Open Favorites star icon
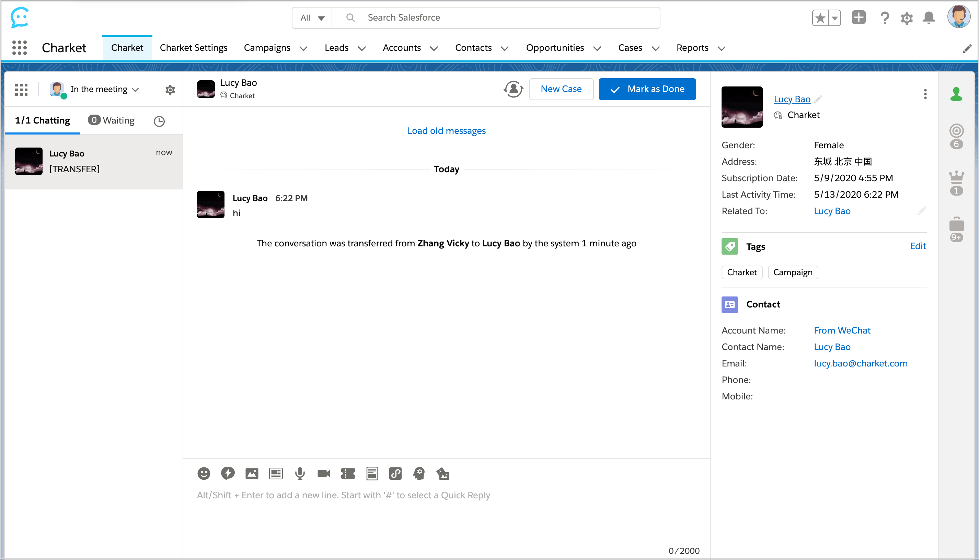The image size is (979, 560). (x=820, y=18)
